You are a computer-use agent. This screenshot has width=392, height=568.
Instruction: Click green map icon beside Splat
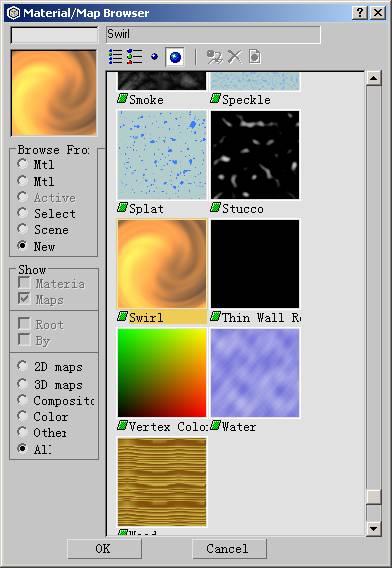pos(123,208)
